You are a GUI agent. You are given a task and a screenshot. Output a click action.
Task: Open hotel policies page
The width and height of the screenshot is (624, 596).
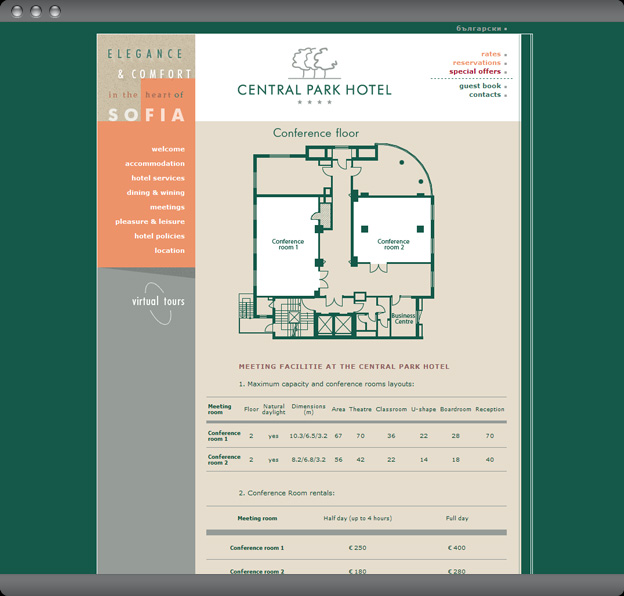point(159,236)
